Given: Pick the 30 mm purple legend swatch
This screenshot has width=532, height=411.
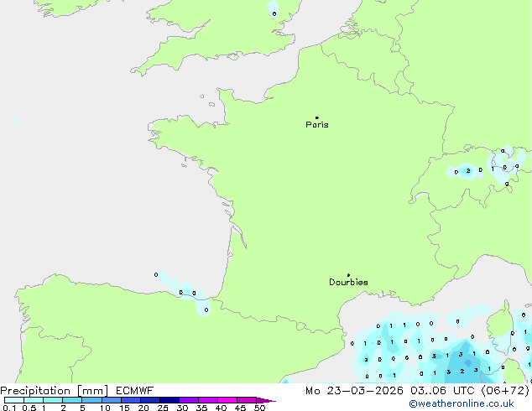Looking at the screenshot, I should click(189, 400).
